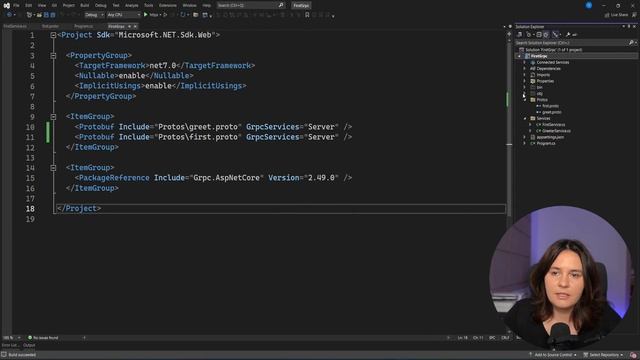
Task: Click on Protos\first.proto text in line 11
Action: pos(198,137)
